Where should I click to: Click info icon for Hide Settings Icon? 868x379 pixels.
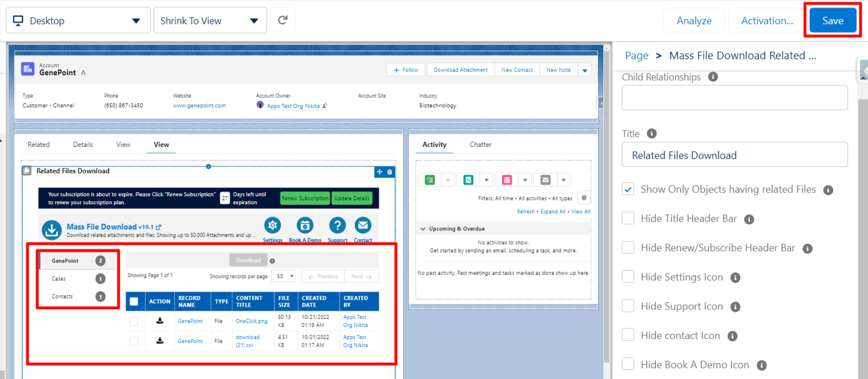[x=736, y=278]
